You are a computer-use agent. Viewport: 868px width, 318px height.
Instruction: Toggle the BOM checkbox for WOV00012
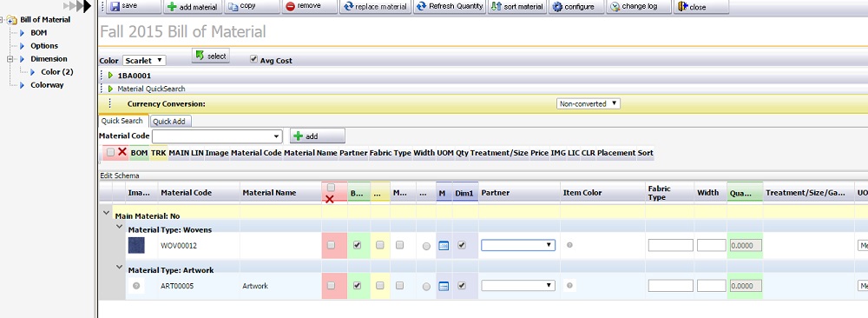tap(357, 245)
